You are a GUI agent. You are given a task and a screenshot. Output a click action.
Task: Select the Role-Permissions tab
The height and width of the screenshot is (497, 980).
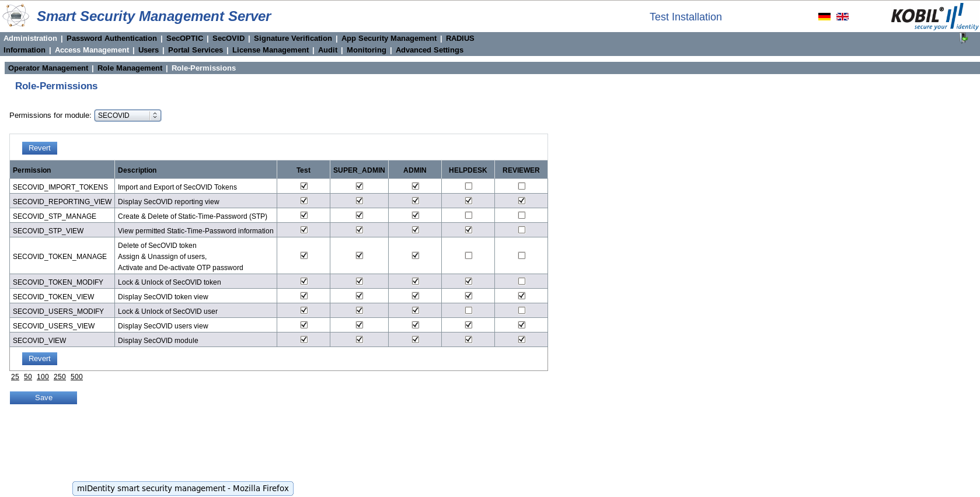[204, 68]
